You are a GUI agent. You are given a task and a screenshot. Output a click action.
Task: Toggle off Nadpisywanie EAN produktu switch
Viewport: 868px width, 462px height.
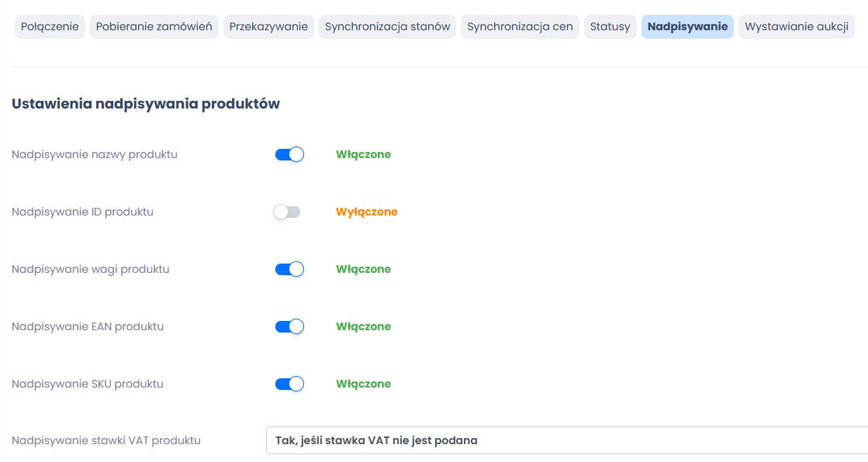click(289, 326)
